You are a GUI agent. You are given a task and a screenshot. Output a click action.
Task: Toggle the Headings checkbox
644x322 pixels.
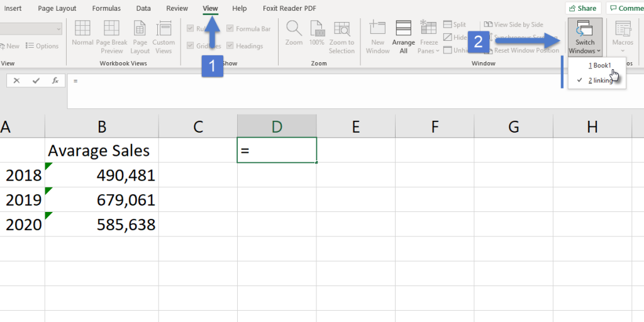[230, 46]
